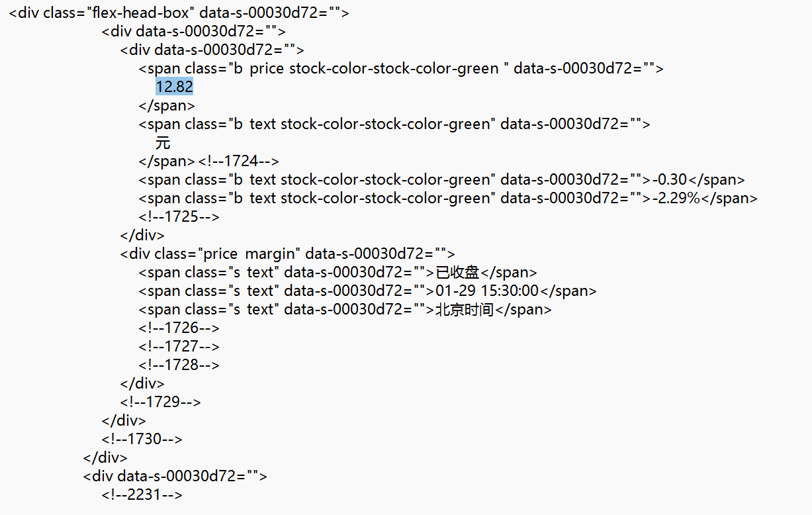Click the -0.30 change value
Viewport: 812px width, 515px height.
670,179
